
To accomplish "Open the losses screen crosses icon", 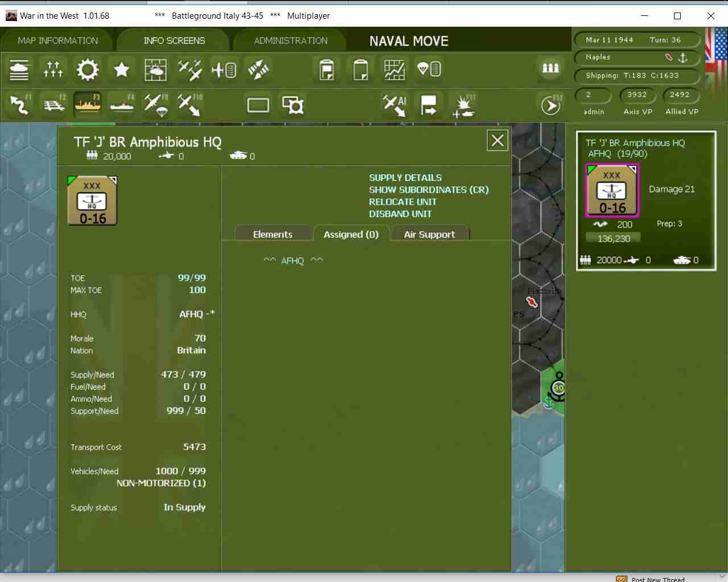I will [53, 70].
